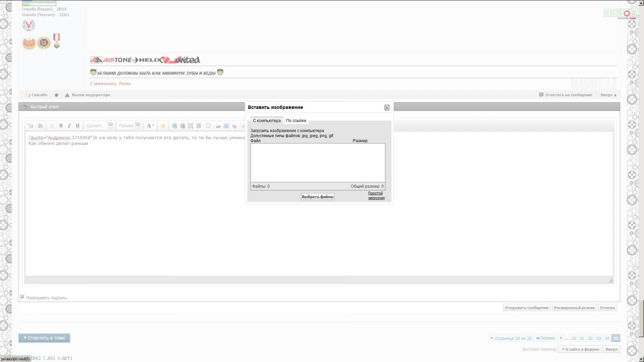This screenshot has width=644, height=362.
Task: Toggle bold formatting in the editor toolbar
Action: point(61,125)
